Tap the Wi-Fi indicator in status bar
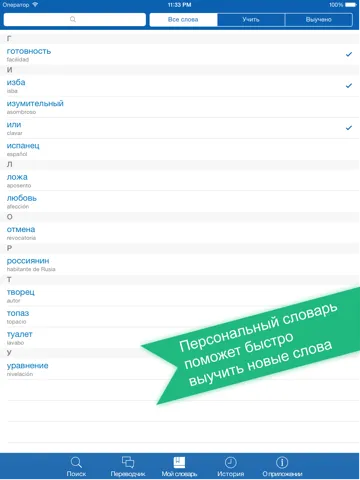Image resolution: width=360 pixels, height=480 pixels. [35, 5]
